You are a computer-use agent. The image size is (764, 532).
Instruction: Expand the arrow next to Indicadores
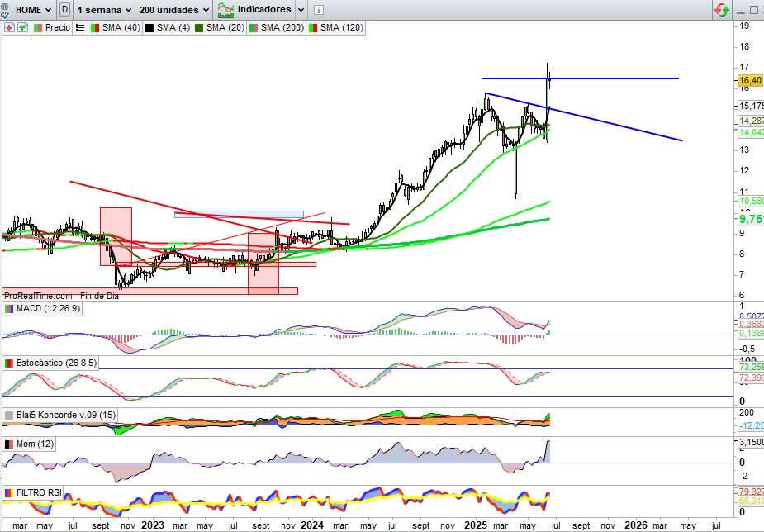pyautogui.click(x=301, y=10)
